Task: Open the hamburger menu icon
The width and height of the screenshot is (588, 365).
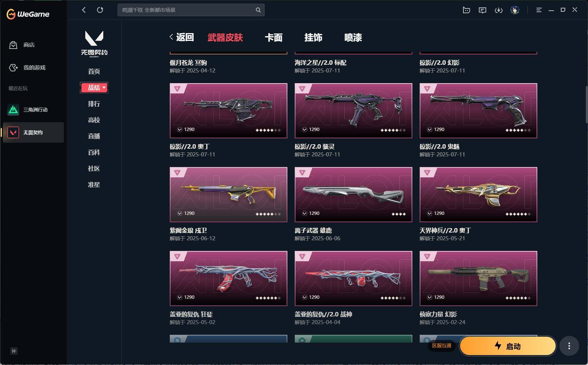Action: [539, 10]
